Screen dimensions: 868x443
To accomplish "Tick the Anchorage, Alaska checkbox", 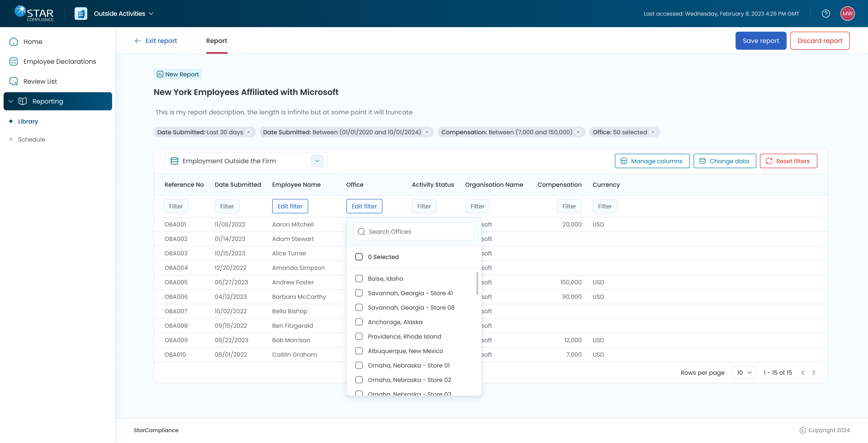I will pos(359,322).
